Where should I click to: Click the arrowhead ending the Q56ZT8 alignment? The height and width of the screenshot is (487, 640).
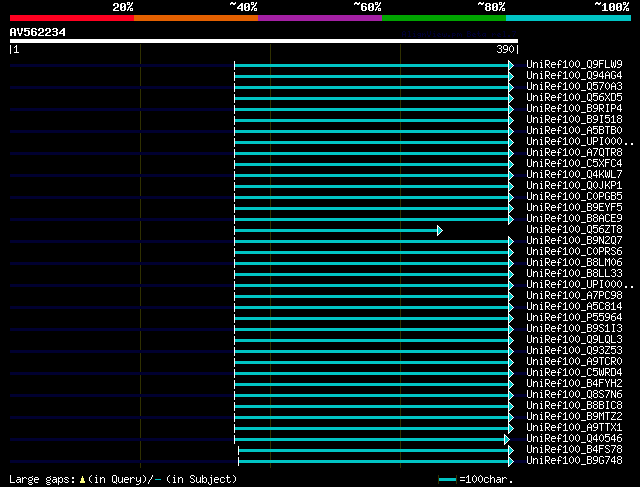click(440, 231)
